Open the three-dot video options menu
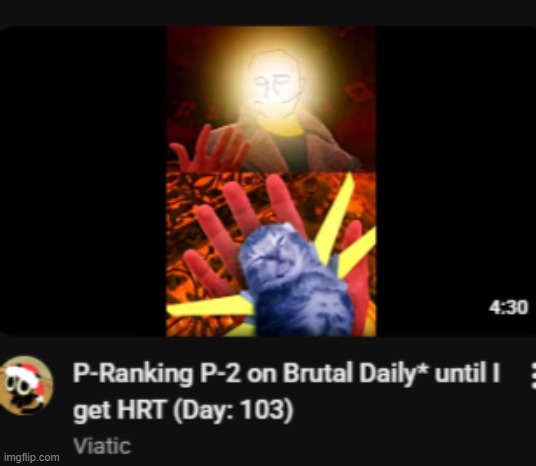The height and width of the screenshot is (466, 536). click(x=533, y=376)
